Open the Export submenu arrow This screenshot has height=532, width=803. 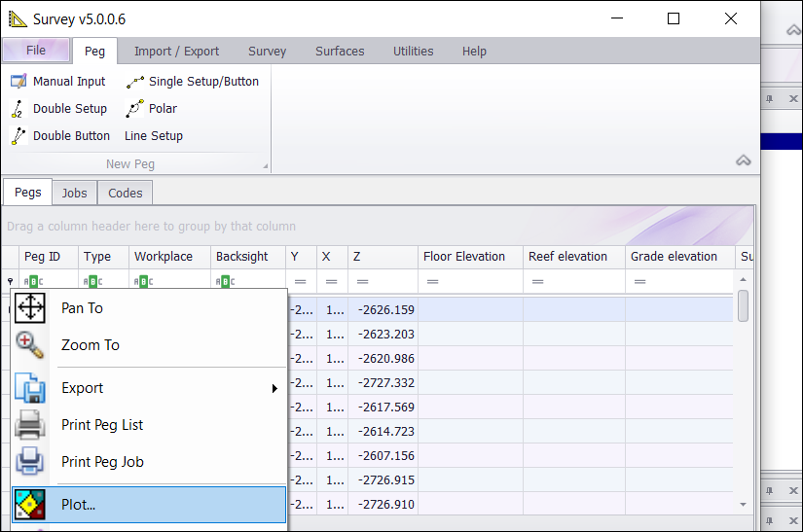(274, 389)
